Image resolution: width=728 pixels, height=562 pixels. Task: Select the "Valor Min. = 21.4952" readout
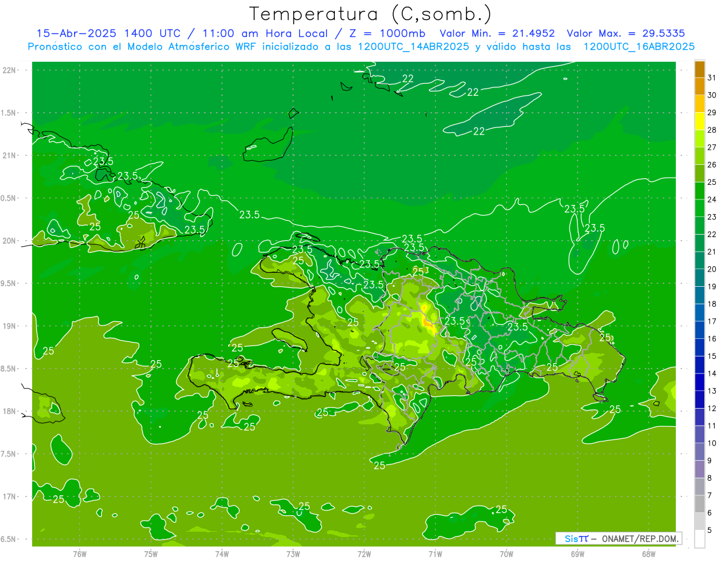[x=497, y=33]
